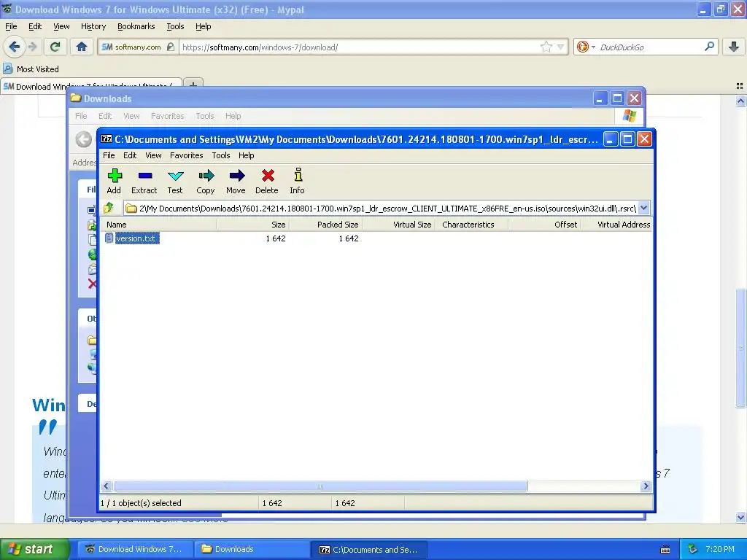Reload the page in Mypal
The image size is (747, 560).
(55, 47)
